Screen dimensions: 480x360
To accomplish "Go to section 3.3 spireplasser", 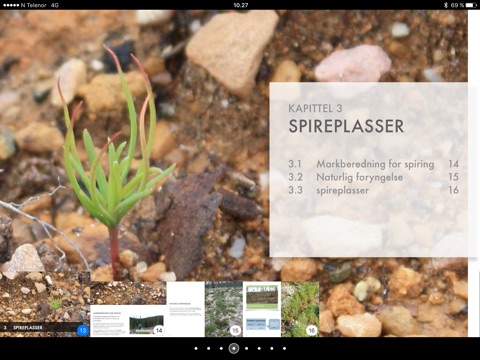I will [373, 190].
